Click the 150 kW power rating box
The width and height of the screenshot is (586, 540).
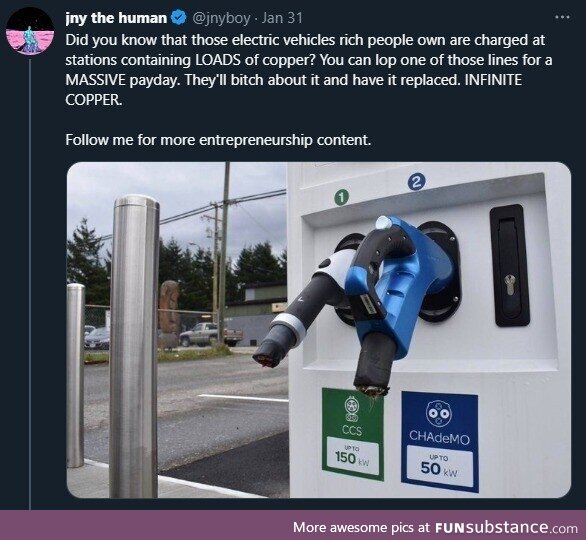(x=352, y=456)
